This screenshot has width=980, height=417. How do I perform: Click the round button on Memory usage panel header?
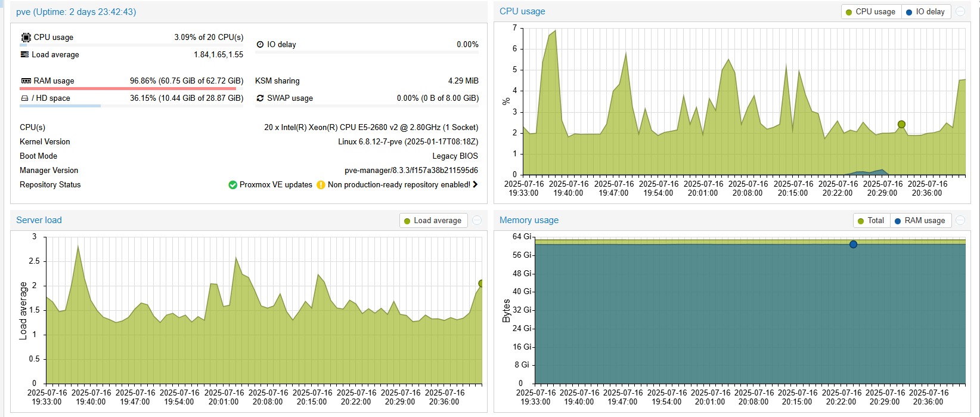(960, 221)
